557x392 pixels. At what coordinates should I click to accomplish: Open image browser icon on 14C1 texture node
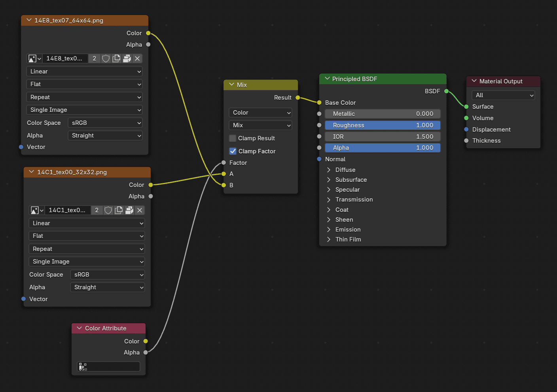(36, 210)
